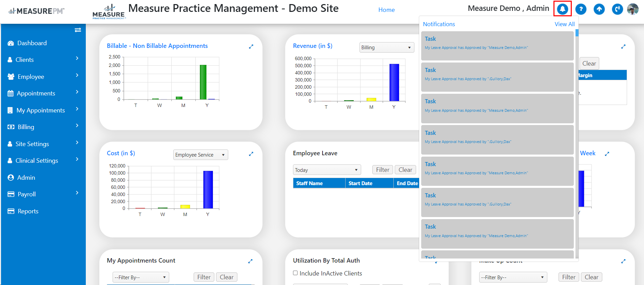Screen dimensions: 644x285
Task: Expand the Clients submenu chevron
Action: [x=77, y=58]
